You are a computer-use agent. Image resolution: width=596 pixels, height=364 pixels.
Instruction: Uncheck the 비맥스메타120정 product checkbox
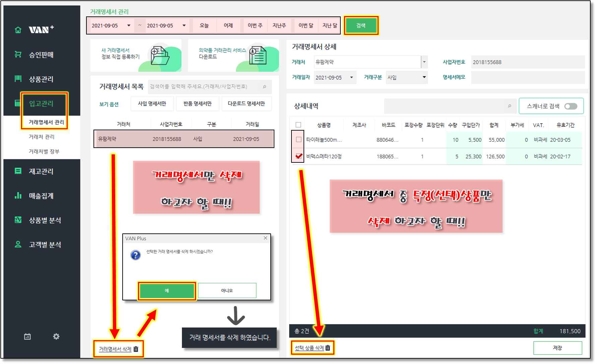[299, 156]
